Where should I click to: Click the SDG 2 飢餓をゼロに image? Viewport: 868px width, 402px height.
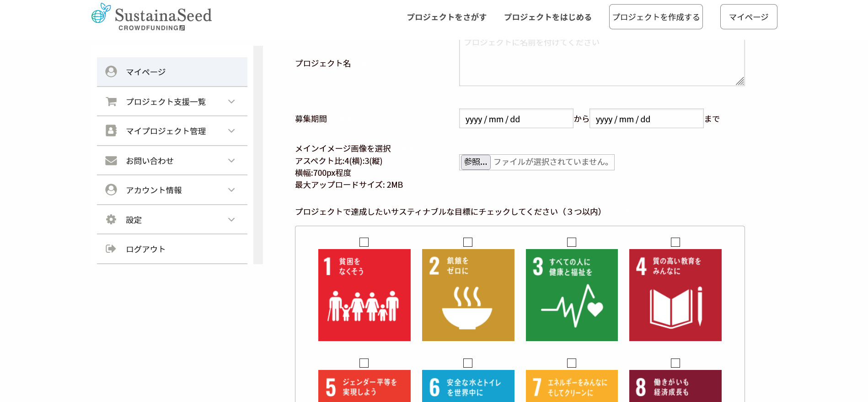(468, 295)
